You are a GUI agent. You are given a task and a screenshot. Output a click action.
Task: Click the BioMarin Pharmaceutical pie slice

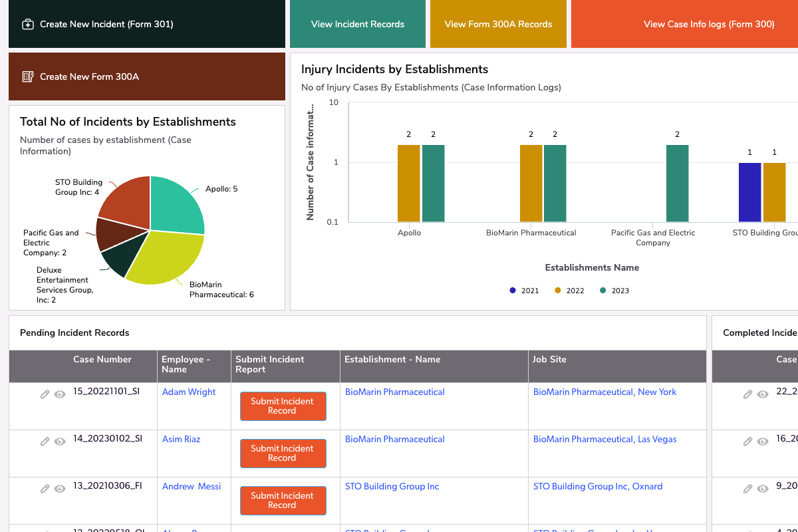click(166, 256)
